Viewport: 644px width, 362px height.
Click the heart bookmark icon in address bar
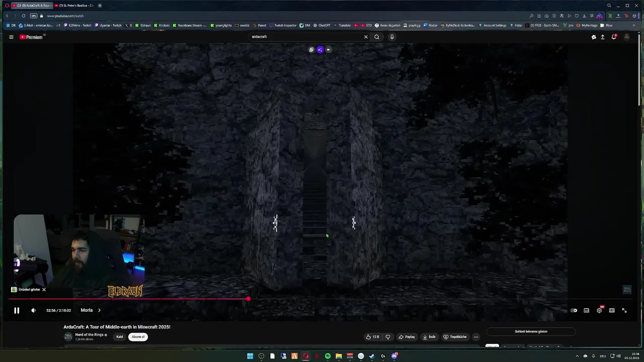tap(577, 16)
